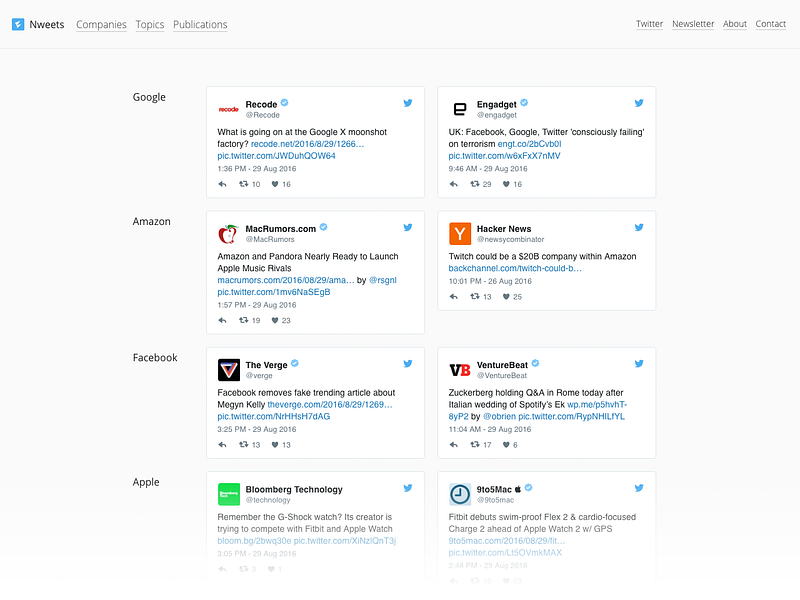Retweet the MacRumors.com tweet
Image resolution: width=800 pixels, height=600 pixels.
pyautogui.click(x=243, y=320)
